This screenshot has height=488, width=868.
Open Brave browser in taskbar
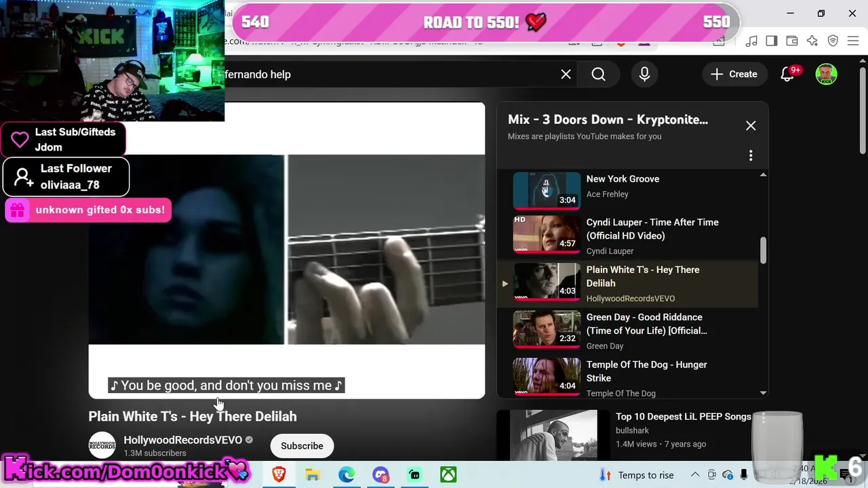pos(279,475)
